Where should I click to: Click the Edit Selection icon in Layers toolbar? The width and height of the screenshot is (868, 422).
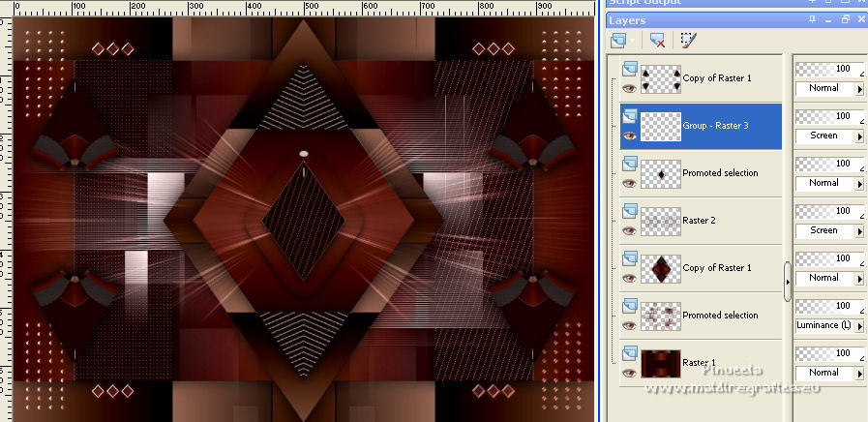click(688, 40)
